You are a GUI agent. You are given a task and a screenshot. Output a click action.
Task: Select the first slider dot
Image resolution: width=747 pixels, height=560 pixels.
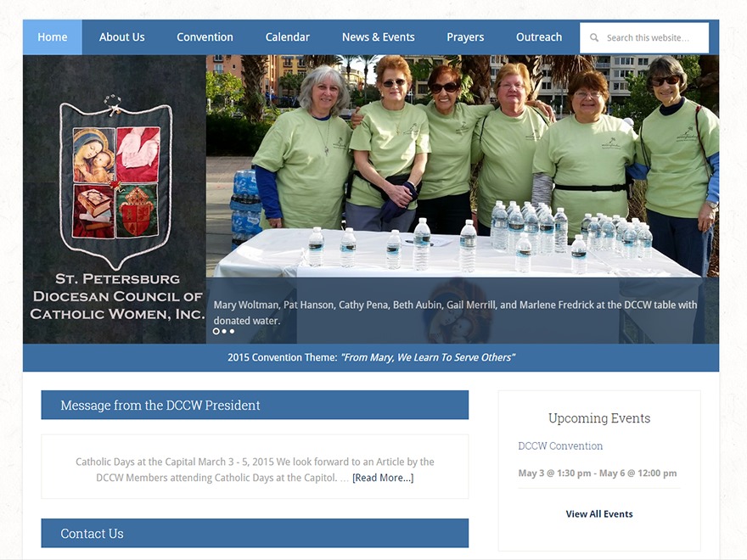tap(216, 331)
